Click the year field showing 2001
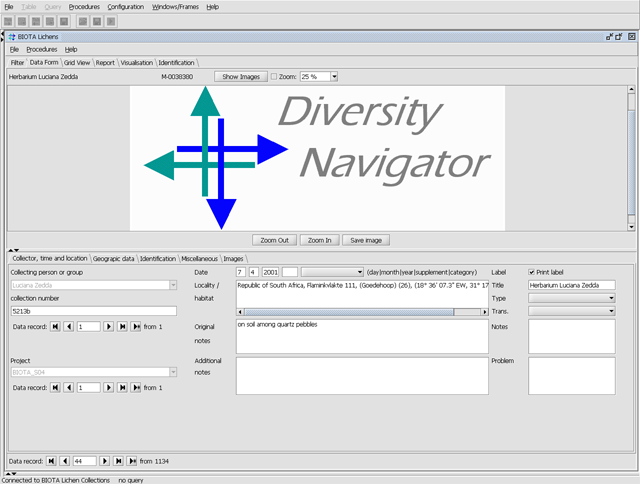Viewport: 640px width, 484px height. pos(270,272)
